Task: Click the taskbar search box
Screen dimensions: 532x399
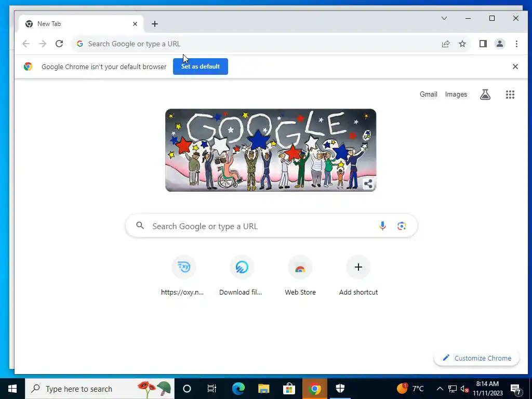Action: point(100,389)
